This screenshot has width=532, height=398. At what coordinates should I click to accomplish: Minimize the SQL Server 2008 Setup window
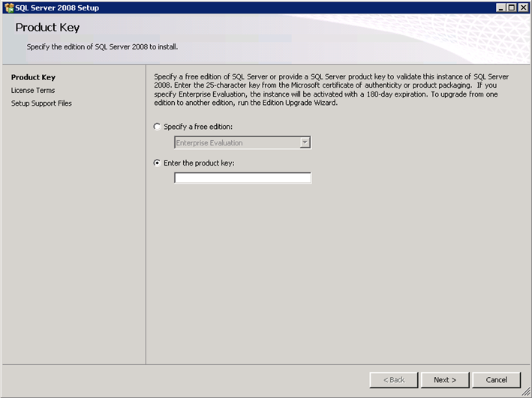[500, 7]
